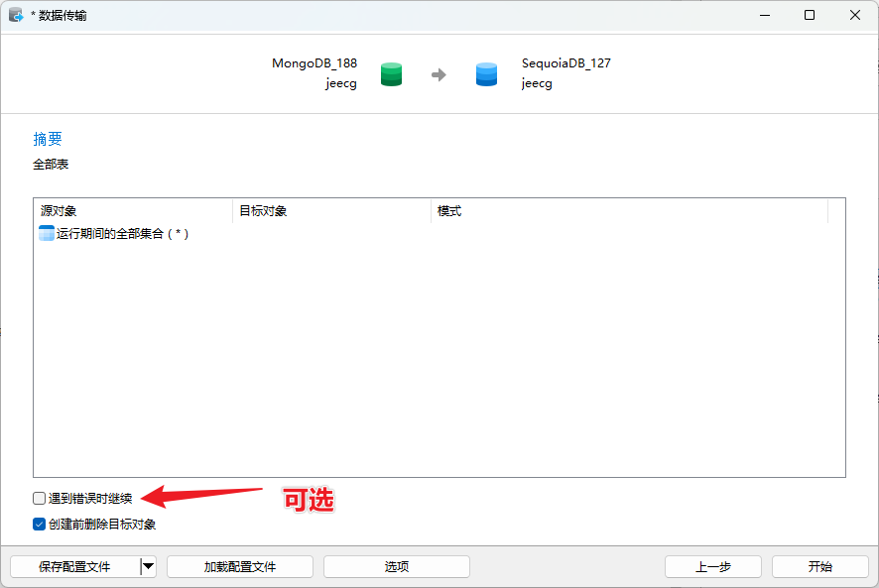879x588 pixels.
Task: Click the 保存配置文件 button
Action: coord(74,566)
